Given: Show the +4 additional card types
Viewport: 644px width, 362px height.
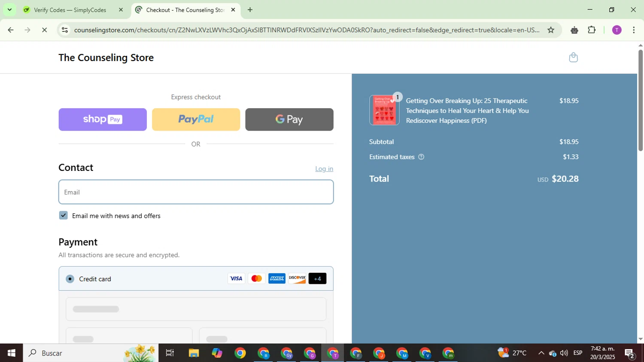Looking at the screenshot, I should click(x=317, y=279).
